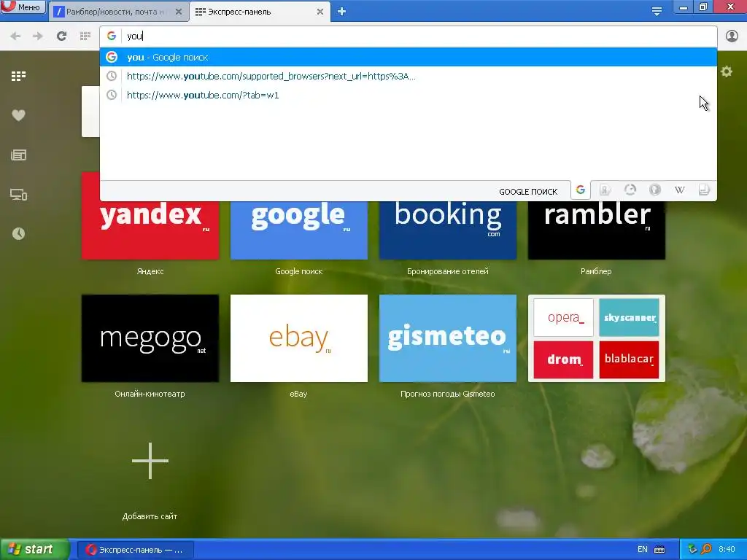Open the google Speed Dial tile
Viewport: 747px width, 560px height.
pos(298,230)
